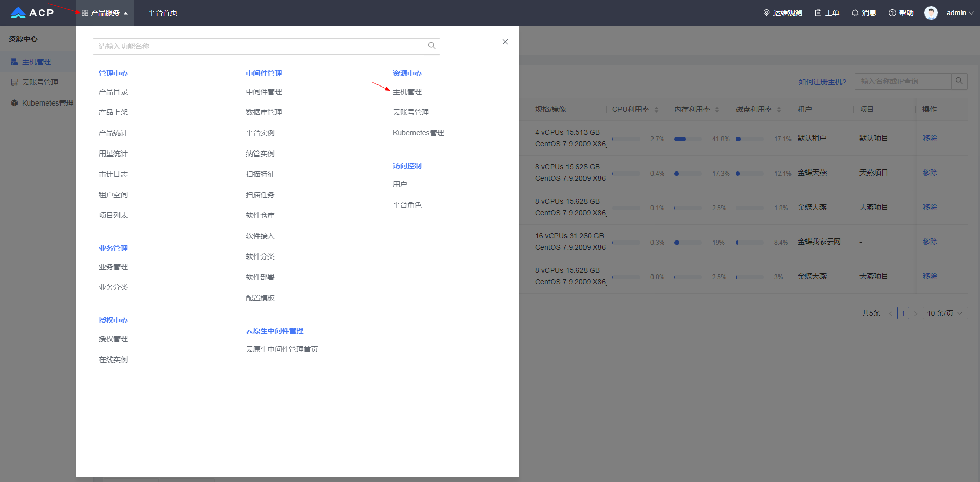Viewport: 980px width, 482px height.
Task: Open 审计日志 menu entry
Action: tap(113, 174)
